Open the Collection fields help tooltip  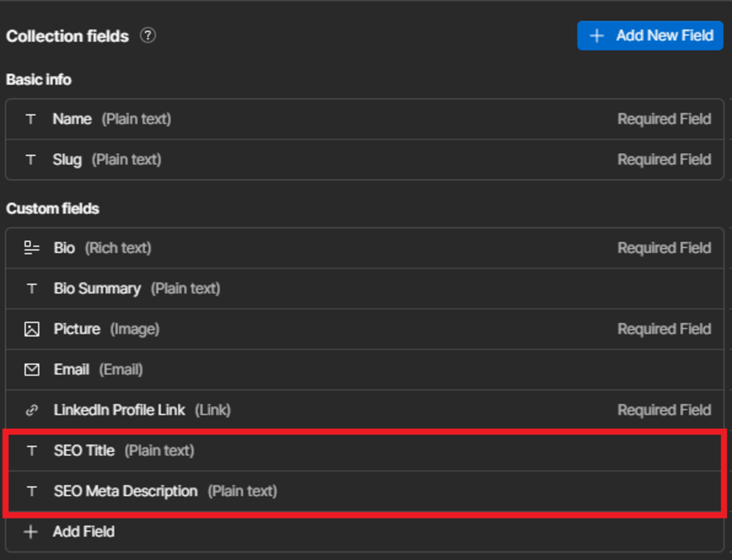click(x=147, y=36)
